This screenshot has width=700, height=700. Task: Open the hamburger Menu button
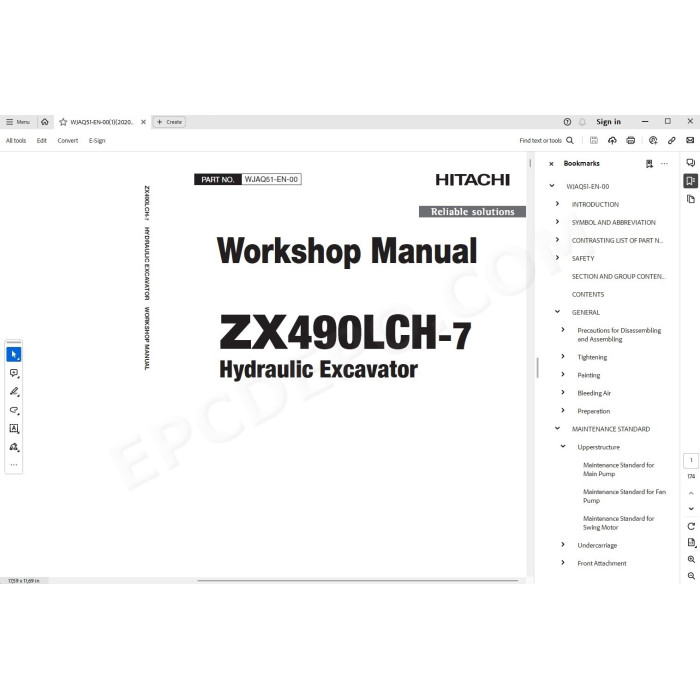pos(18,122)
